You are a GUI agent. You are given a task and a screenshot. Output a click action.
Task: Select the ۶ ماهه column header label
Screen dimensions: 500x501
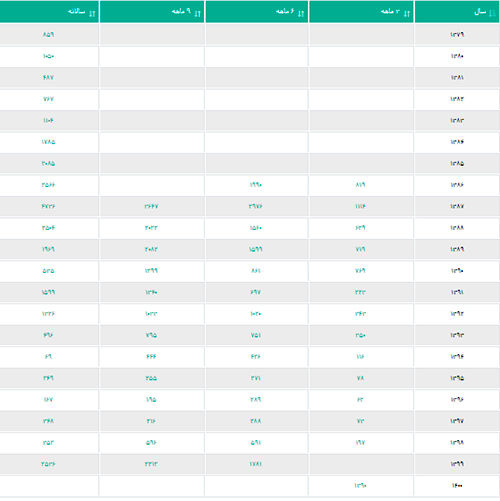point(285,12)
